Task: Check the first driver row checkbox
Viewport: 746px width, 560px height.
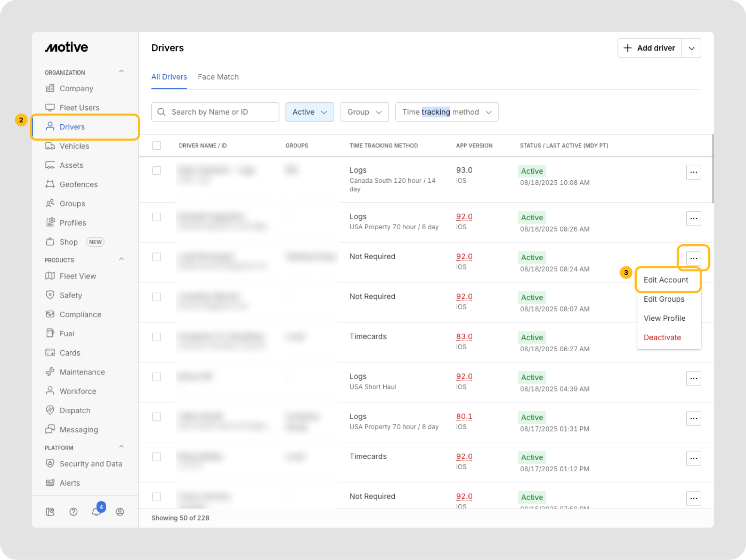Action: [x=157, y=171]
